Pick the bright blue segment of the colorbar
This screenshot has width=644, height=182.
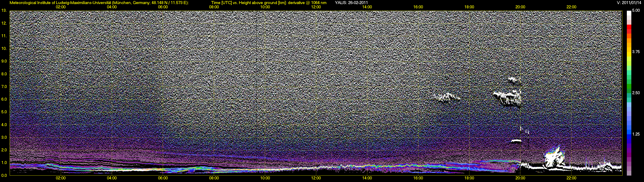[629, 132]
